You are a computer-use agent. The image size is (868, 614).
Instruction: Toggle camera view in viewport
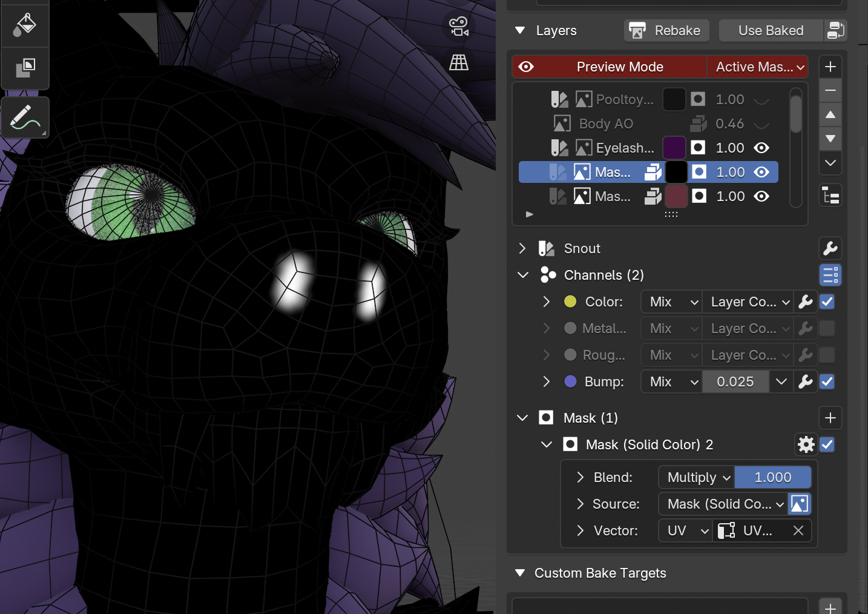point(459,27)
